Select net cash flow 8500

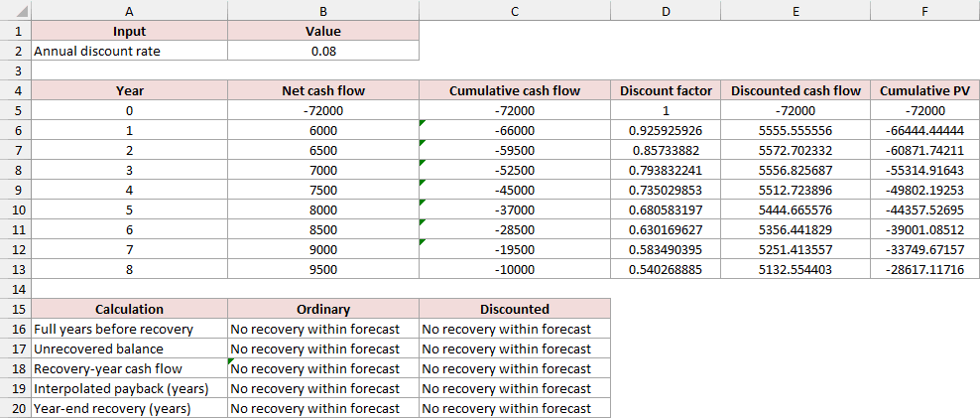[323, 229]
